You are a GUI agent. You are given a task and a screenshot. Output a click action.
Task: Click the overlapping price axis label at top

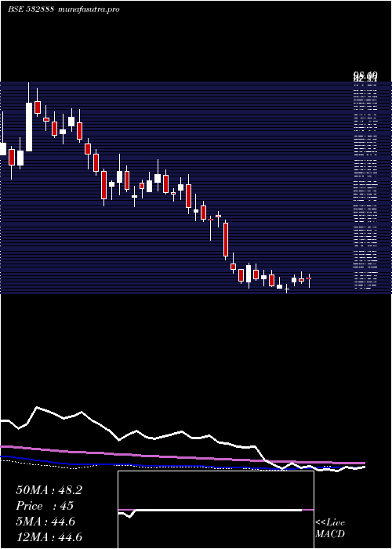[x=365, y=77]
